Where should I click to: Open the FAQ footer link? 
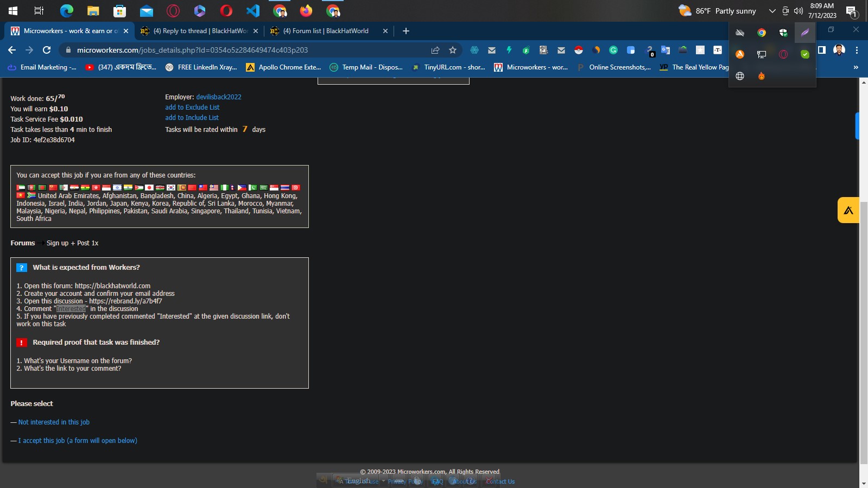click(438, 481)
